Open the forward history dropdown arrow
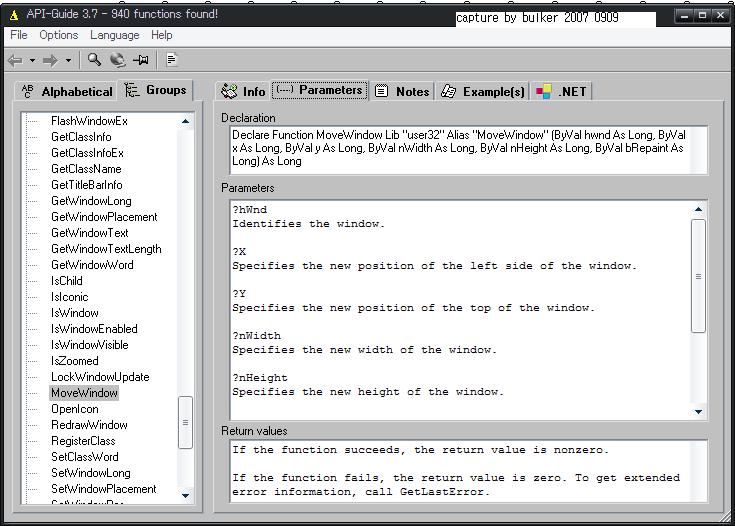735x526 pixels. (x=68, y=61)
